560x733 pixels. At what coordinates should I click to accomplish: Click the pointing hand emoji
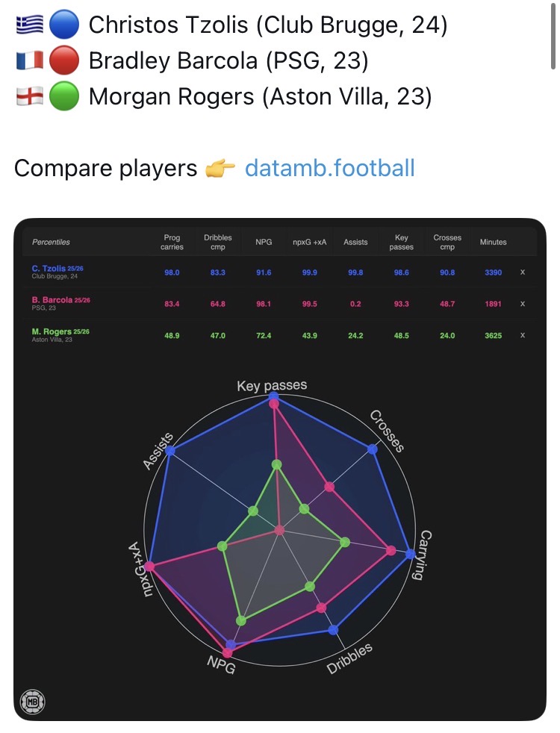(220, 168)
